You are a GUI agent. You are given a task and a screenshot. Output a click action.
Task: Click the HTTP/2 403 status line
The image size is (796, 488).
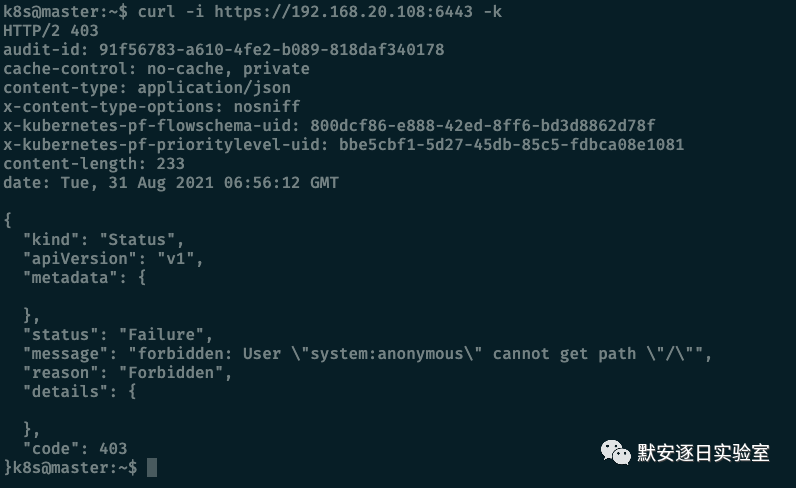click(51, 30)
